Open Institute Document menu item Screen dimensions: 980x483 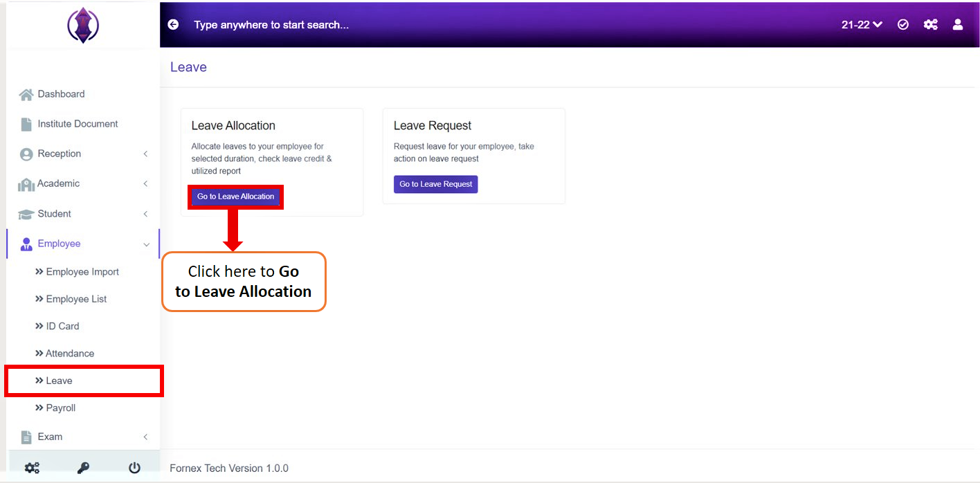point(78,124)
